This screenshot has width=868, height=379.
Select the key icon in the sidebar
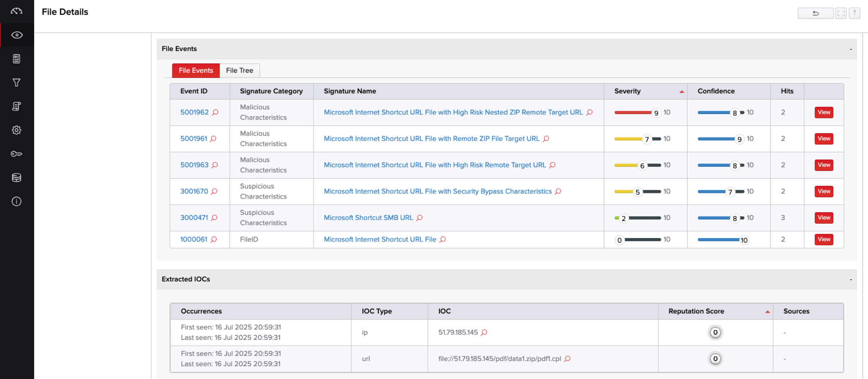click(17, 154)
